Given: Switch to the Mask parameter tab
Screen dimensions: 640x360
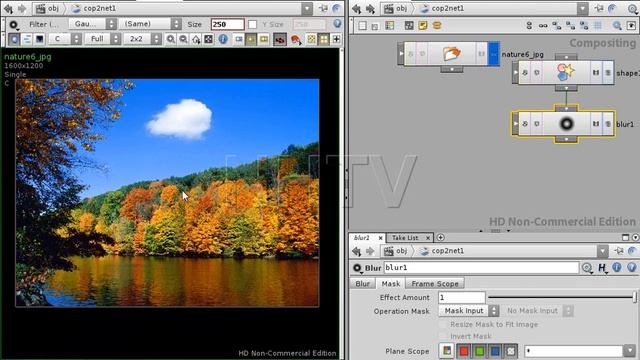Looking at the screenshot, I should tap(391, 283).
